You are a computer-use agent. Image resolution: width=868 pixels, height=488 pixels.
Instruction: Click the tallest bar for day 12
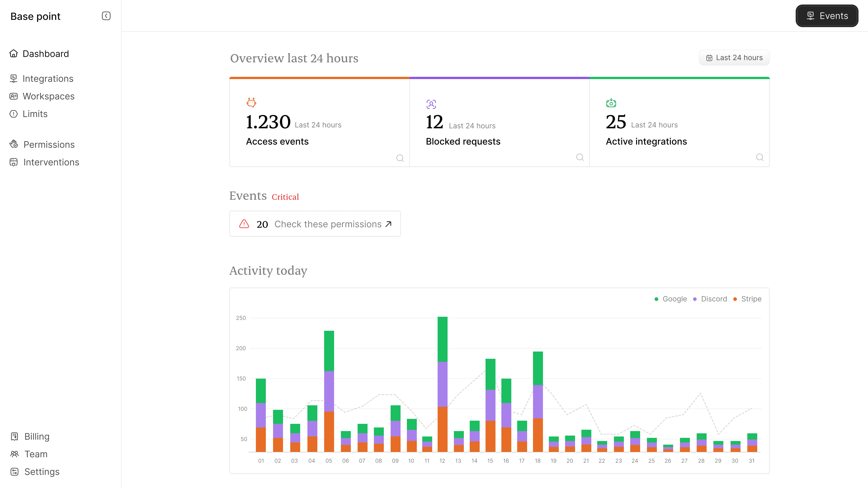(442, 384)
